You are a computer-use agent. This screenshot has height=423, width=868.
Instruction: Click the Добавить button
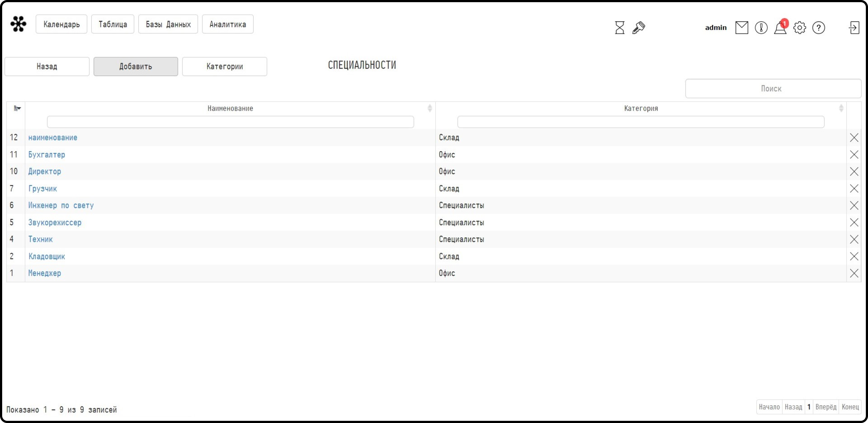[136, 67]
